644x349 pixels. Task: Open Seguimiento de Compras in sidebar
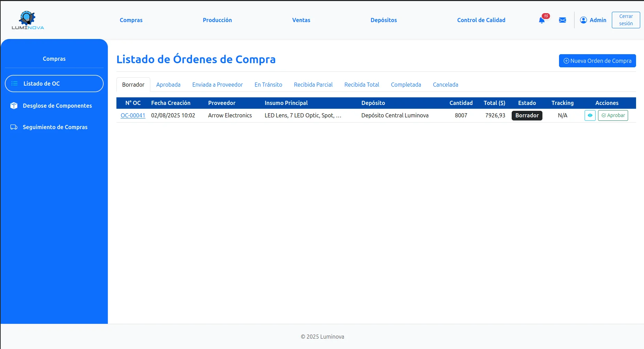55,127
